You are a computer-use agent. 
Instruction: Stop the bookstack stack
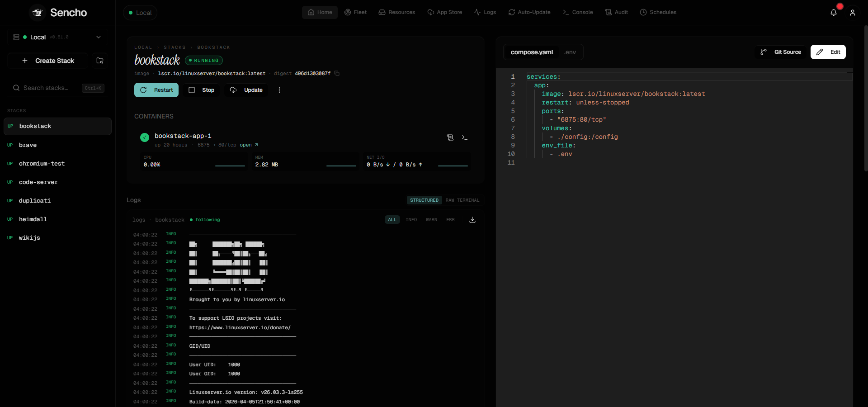click(202, 90)
